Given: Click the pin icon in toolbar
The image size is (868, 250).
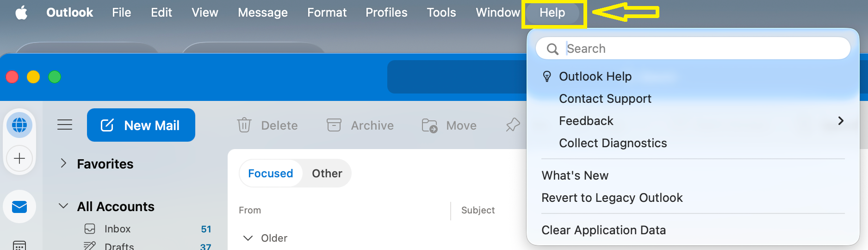Looking at the screenshot, I should pyautogui.click(x=513, y=125).
